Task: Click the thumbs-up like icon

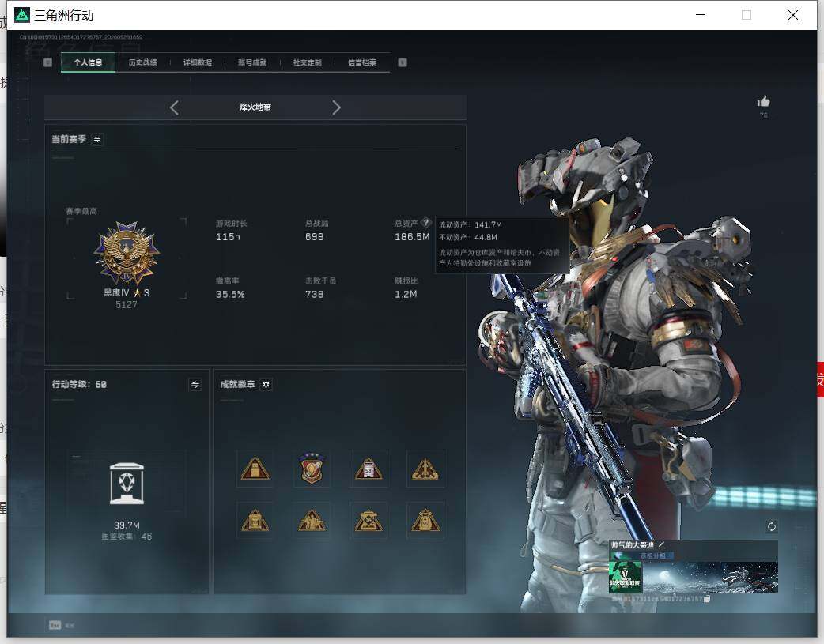Action: 764,101
